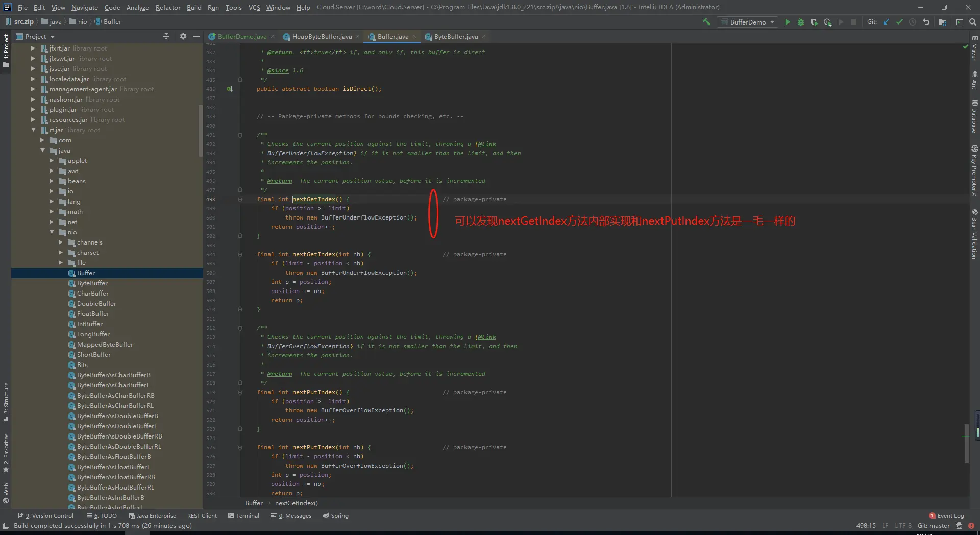Fold the nextPutIndex() method at line 519
980x535 pixels.
coord(240,392)
